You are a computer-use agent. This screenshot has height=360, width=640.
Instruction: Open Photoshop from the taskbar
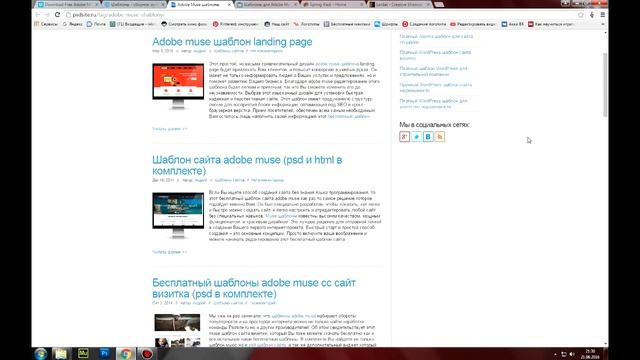[104, 353]
